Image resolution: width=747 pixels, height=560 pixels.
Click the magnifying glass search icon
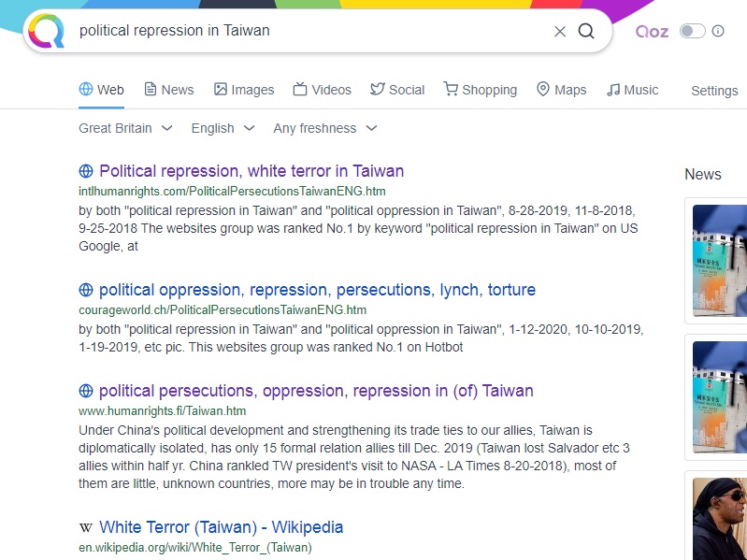pos(586,31)
